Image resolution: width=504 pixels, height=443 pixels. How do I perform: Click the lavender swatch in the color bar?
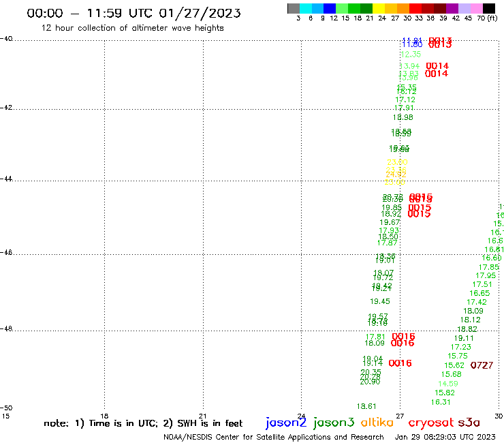point(464,8)
